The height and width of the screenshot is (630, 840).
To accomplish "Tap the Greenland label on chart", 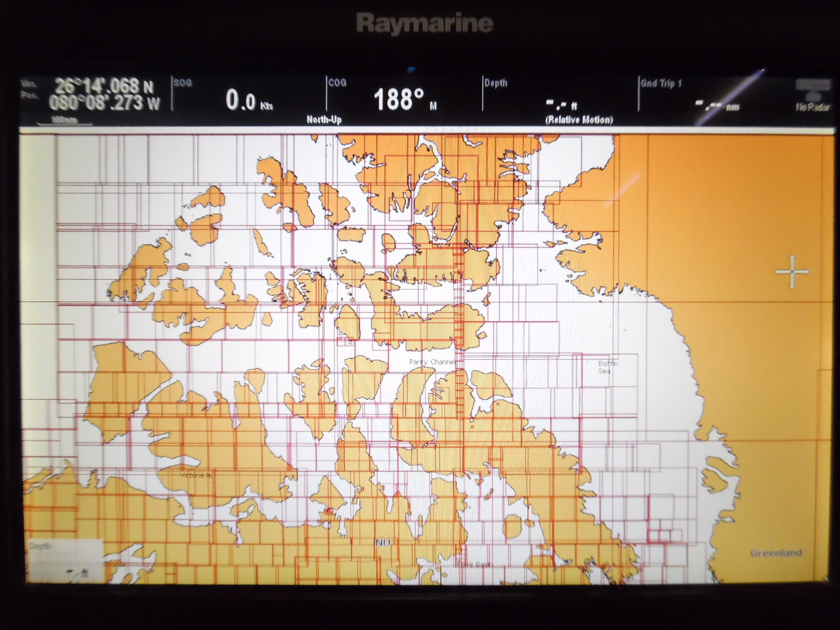I will (776, 553).
